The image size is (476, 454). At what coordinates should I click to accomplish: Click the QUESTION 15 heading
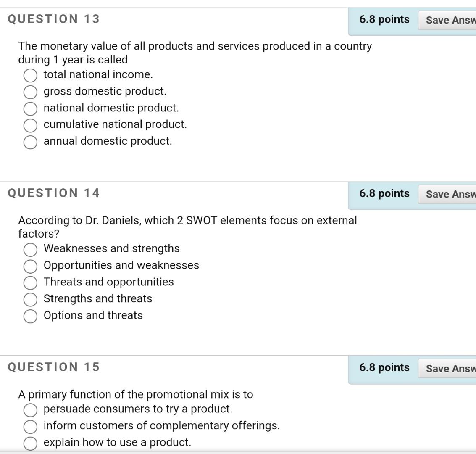click(x=54, y=367)
